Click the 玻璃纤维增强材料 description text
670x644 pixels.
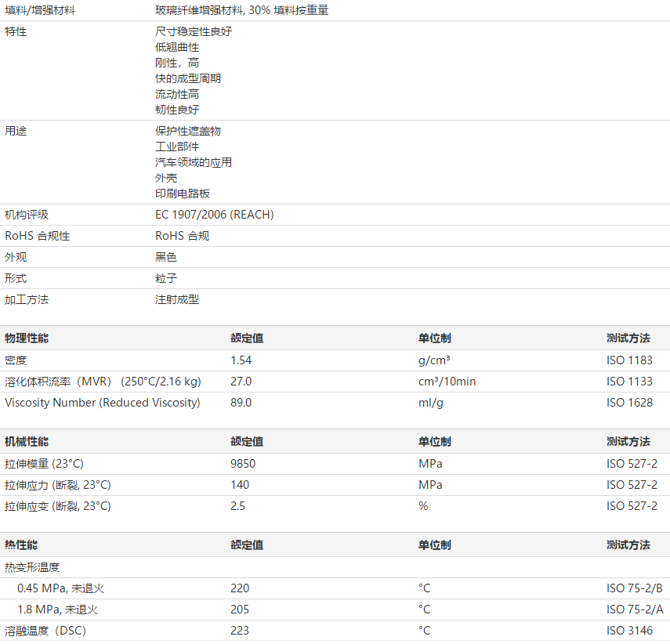(x=241, y=10)
